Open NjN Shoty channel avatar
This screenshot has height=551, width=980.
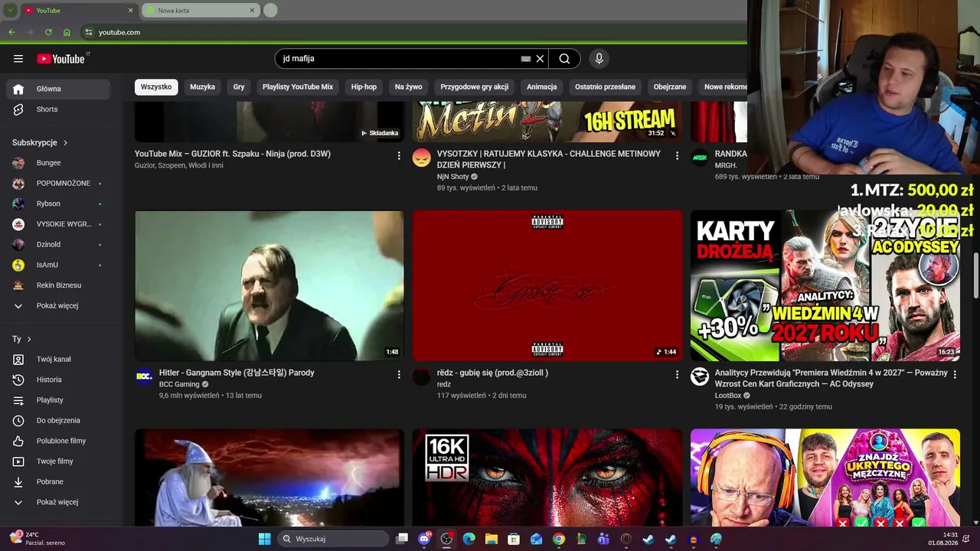coord(422,158)
